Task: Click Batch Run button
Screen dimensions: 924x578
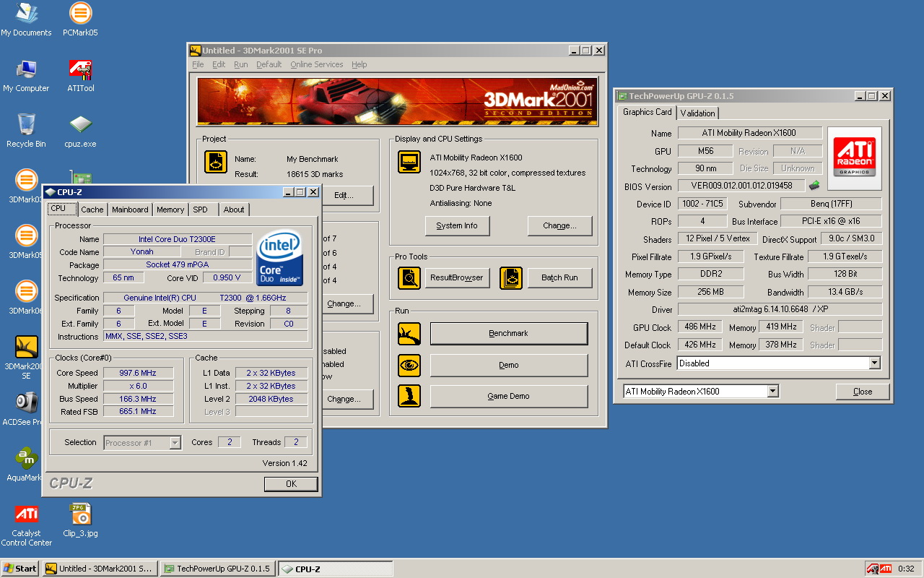Action: [559, 277]
